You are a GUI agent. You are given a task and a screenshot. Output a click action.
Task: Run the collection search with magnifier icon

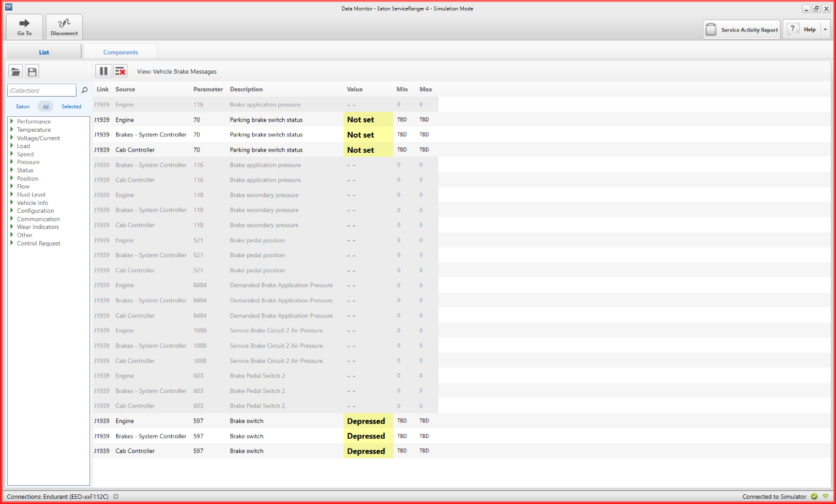tap(84, 90)
